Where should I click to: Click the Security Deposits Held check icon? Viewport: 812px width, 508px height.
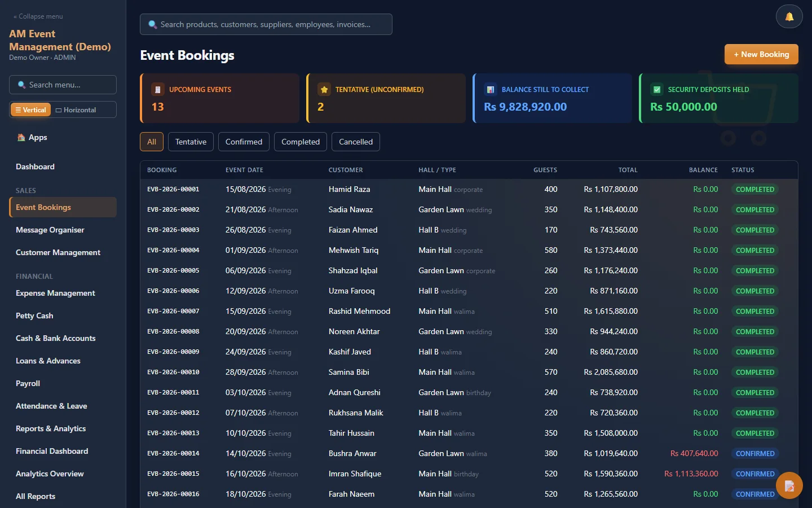click(656, 89)
